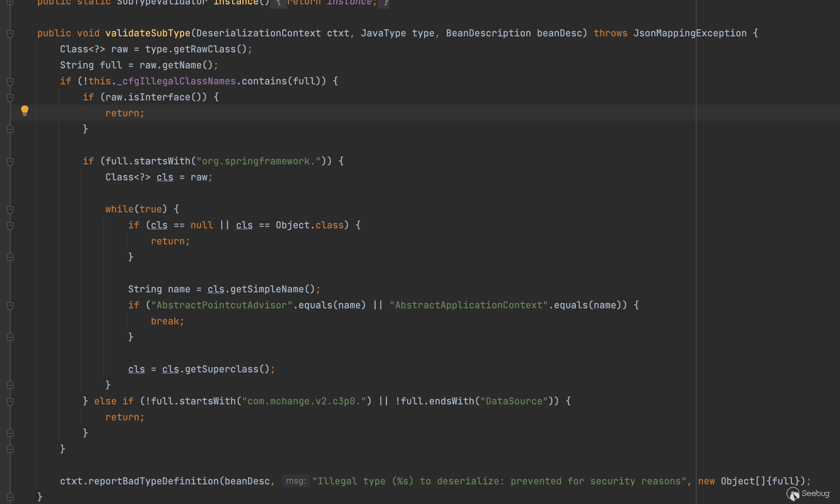This screenshot has width=840, height=504.
Task: Click the "com.mchange.v2.c3p0." string literal
Action: (x=304, y=401)
